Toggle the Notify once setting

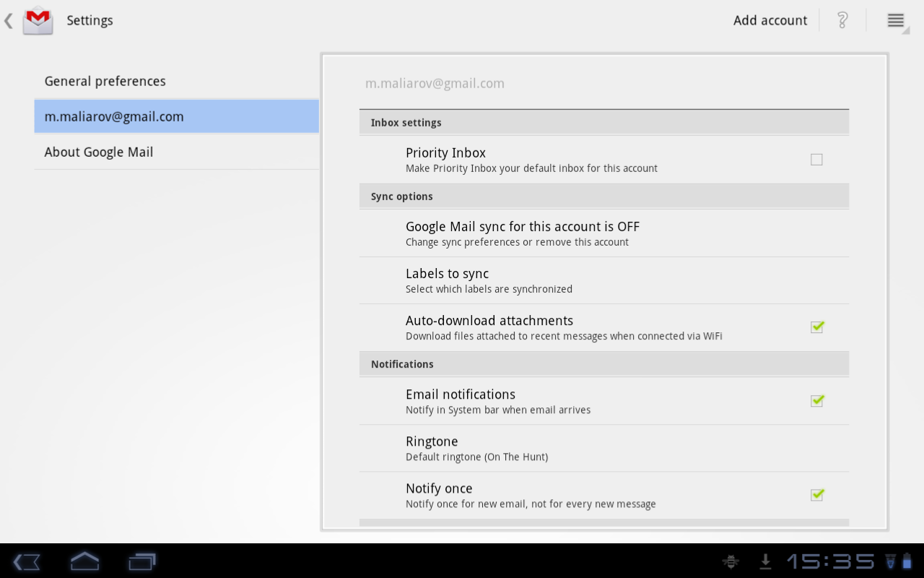point(816,495)
